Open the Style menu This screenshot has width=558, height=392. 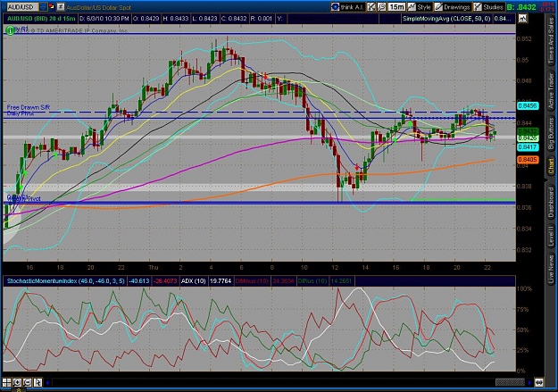point(420,7)
